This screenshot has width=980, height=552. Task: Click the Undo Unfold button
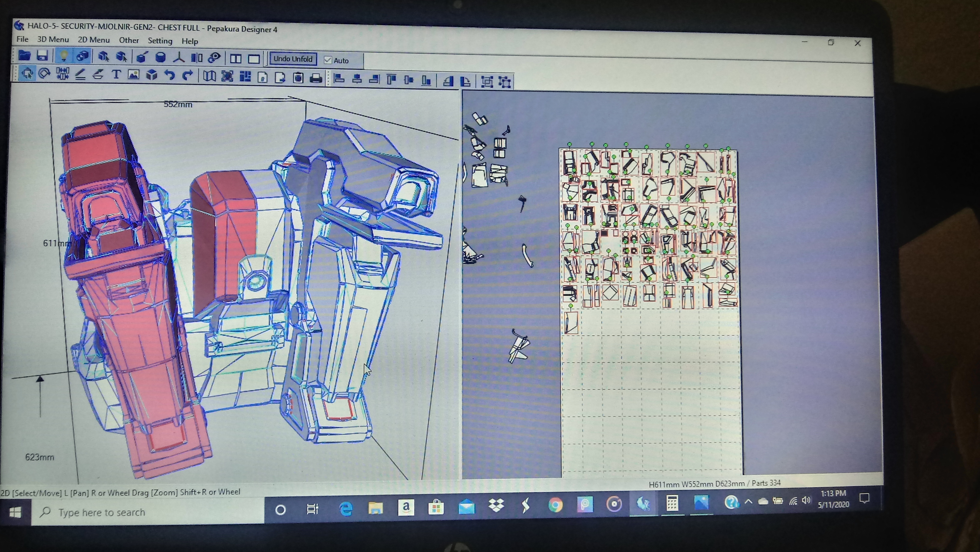(x=293, y=59)
